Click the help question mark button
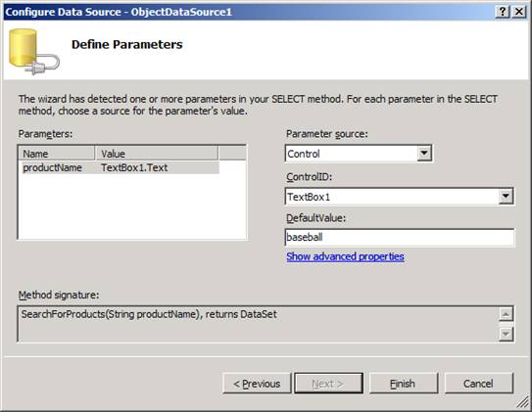 point(503,12)
